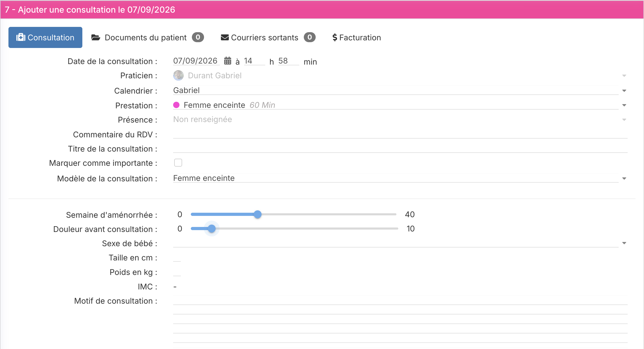Click the Poids en kg input
The width and height of the screenshot is (644, 349).
click(177, 272)
